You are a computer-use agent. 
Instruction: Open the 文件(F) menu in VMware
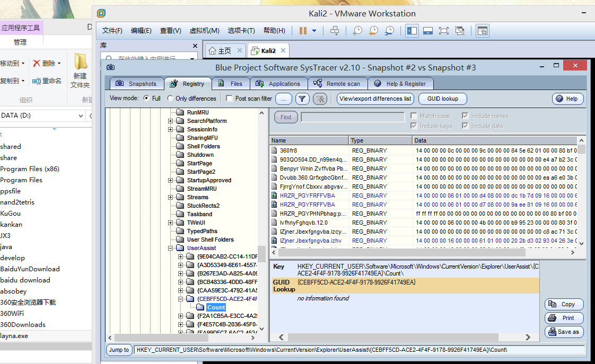tap(112, 31)
